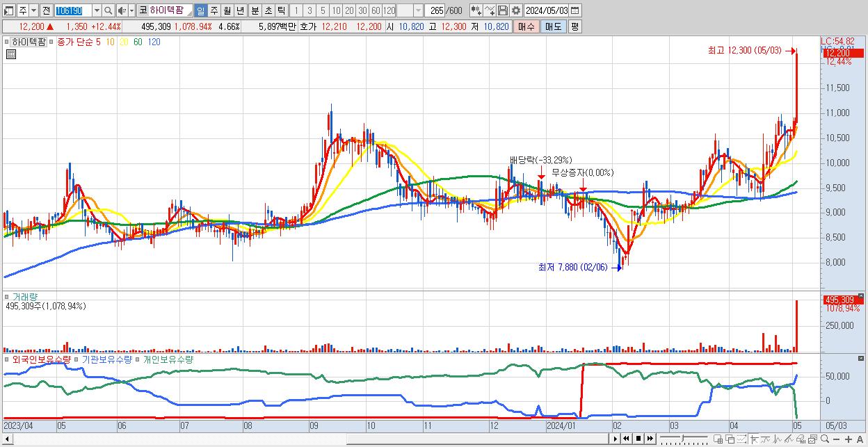Viewport: 868px width, 447px height.
Task: Click the panel layout icon in top-left corner
Action: (9, 10)
